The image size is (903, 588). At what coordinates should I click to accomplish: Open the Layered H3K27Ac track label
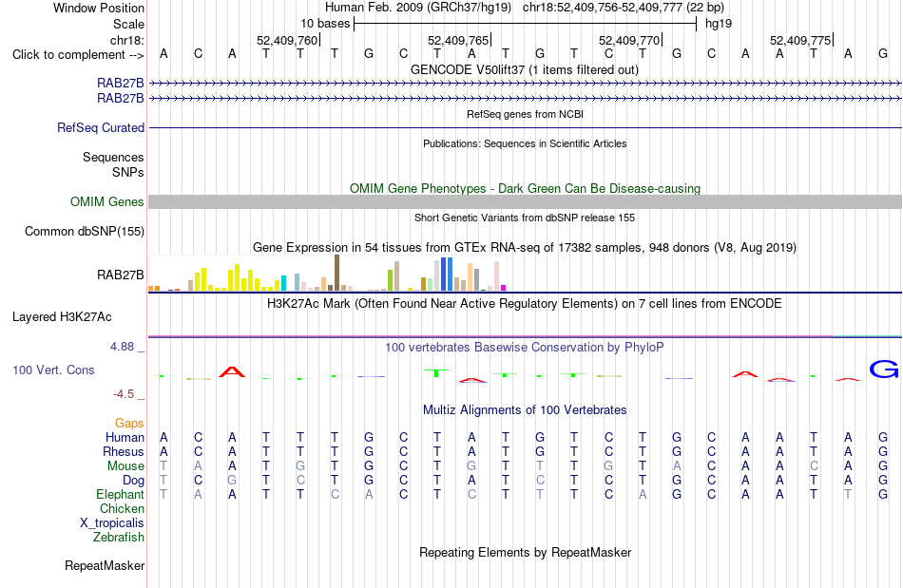click(x=62, y=317)
